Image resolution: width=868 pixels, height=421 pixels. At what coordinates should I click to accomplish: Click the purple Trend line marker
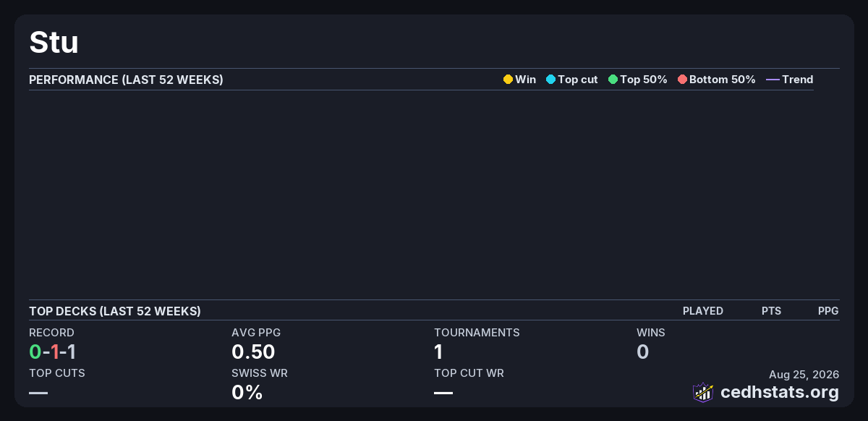click(x=773, y=80)
